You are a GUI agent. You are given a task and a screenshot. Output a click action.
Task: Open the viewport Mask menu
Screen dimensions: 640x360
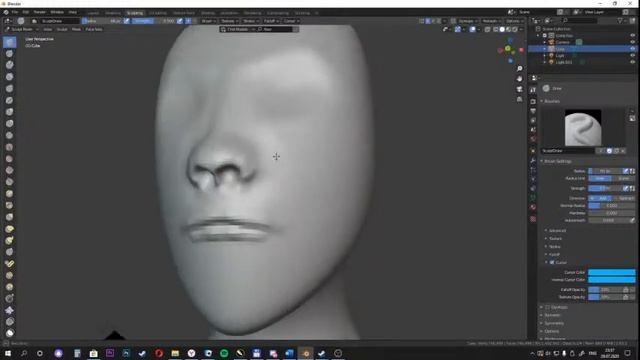tap(76, 29)
